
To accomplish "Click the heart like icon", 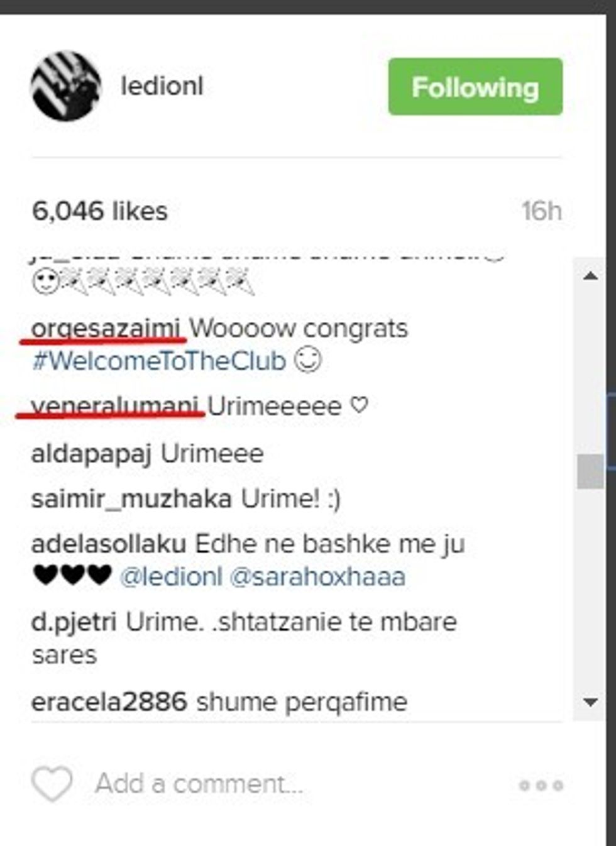I will coord(52,784).
